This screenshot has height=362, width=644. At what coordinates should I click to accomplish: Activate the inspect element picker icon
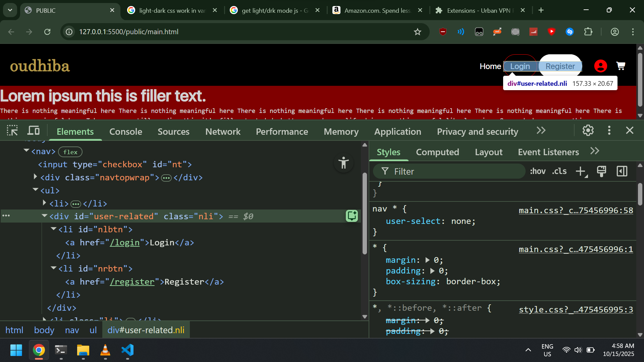point(12,131)
